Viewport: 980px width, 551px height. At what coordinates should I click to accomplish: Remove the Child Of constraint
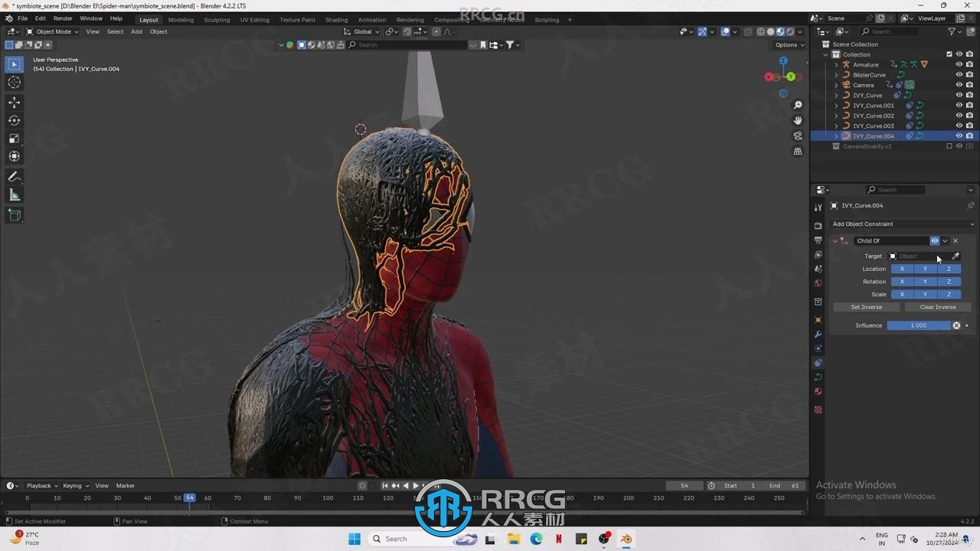tap(955, 241)
